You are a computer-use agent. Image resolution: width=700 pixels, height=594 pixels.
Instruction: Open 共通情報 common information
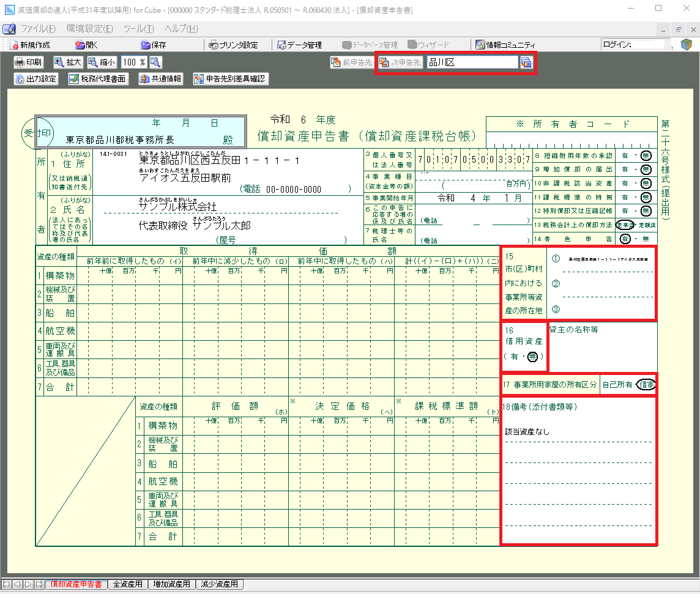pyautogui.click(x=162, y=79)
